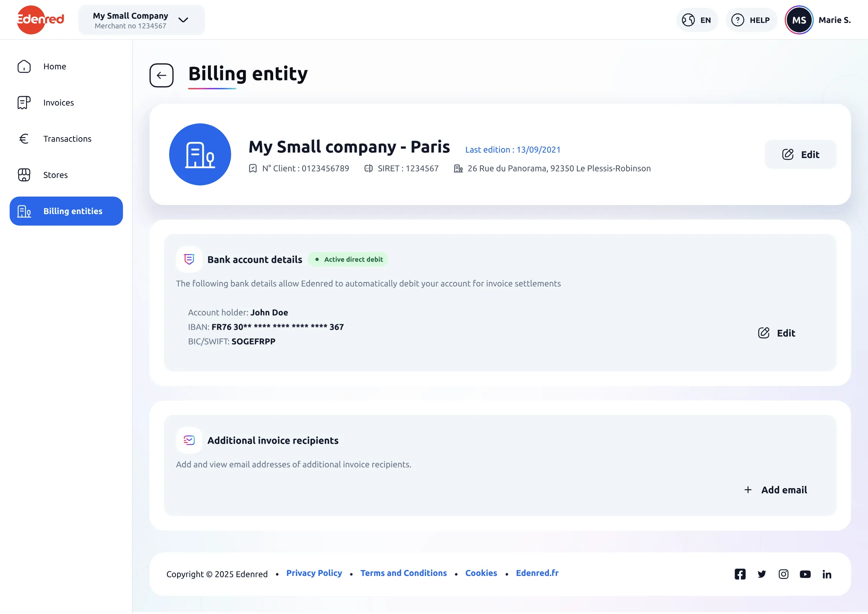Click the Additional invoice recipients envelope icon

click(x=189, y=440)
